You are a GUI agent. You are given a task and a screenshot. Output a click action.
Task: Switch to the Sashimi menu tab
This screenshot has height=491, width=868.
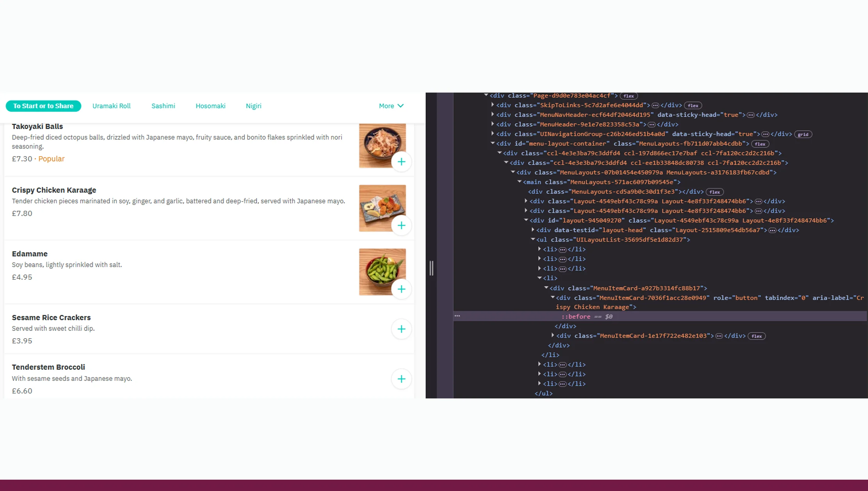click(x=163, y=106)
